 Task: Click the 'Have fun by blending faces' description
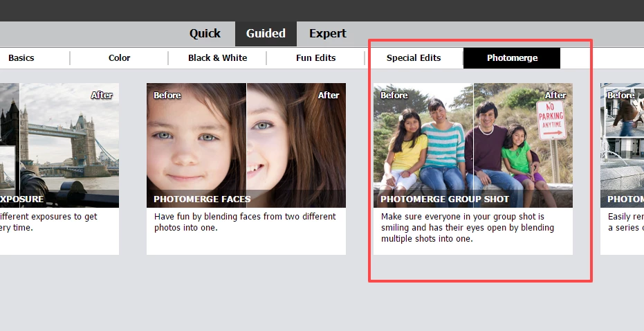(x=245, y=222)
